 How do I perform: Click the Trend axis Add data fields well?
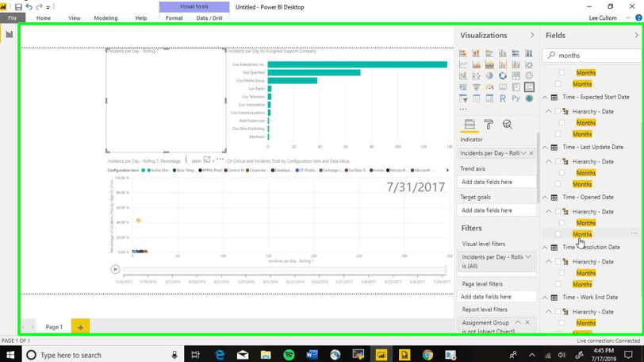pos(496,182)
